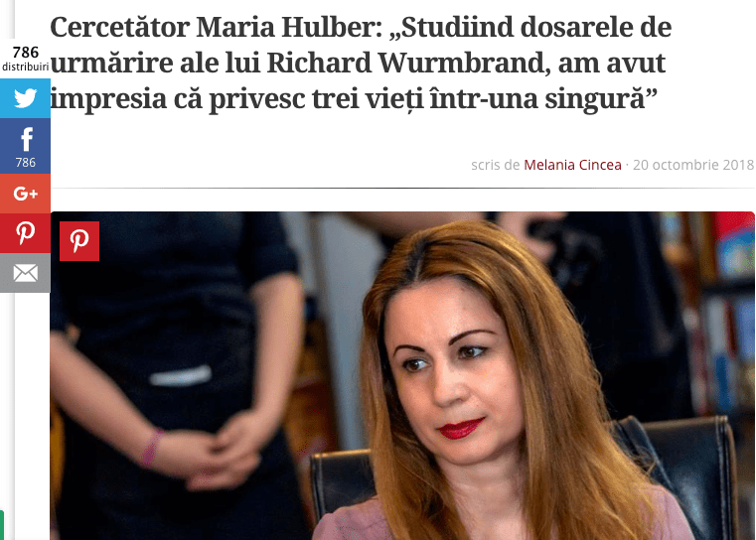
Task: Click the horizontal divider below the byline
Action: point(402,188)
